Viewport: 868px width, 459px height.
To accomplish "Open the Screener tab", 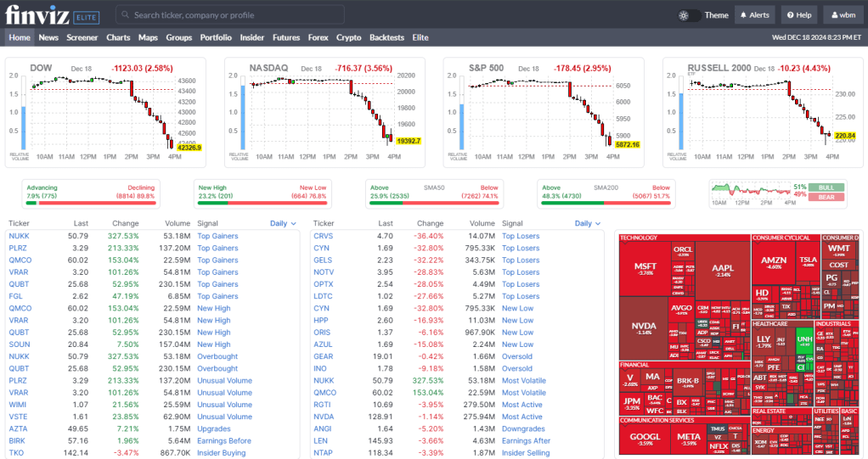I will pyautogui.click(x=82, y=37).
